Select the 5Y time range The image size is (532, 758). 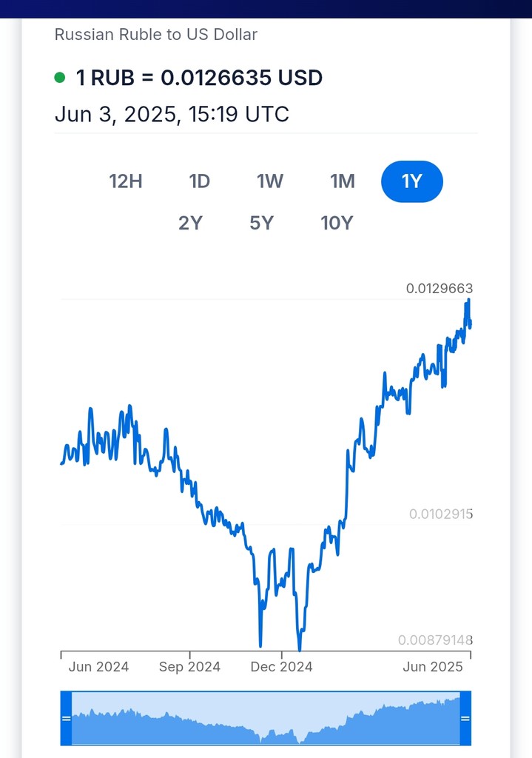[261, 223]
